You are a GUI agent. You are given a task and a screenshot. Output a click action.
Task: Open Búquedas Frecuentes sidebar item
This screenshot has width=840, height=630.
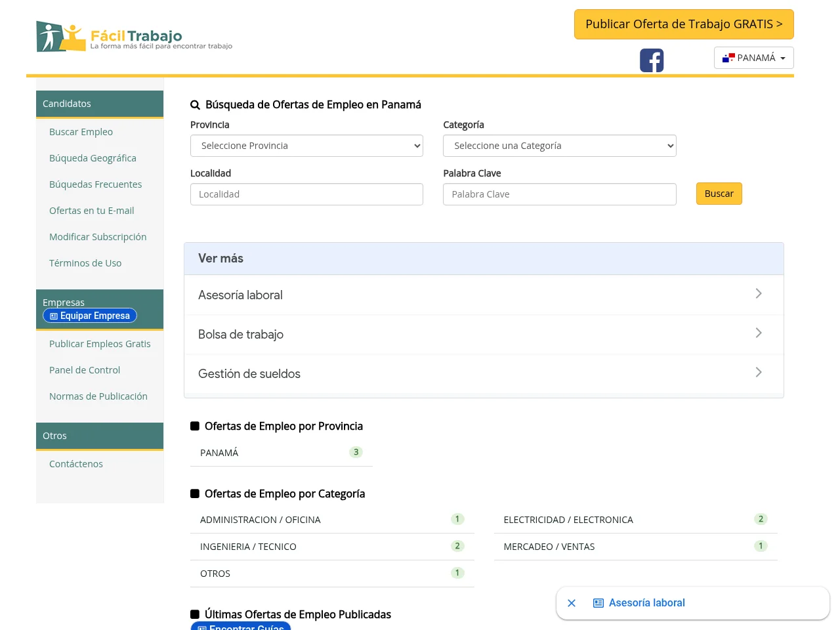click(95, 184)
